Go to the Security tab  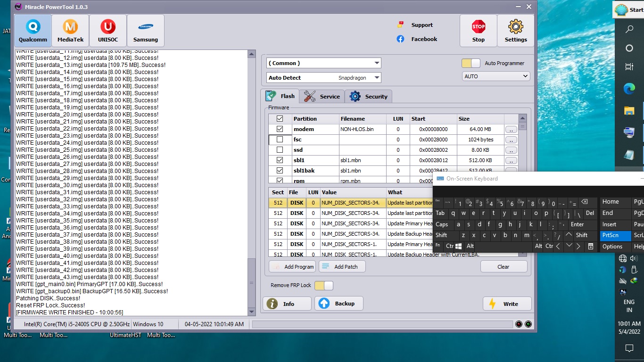(368, 97)
